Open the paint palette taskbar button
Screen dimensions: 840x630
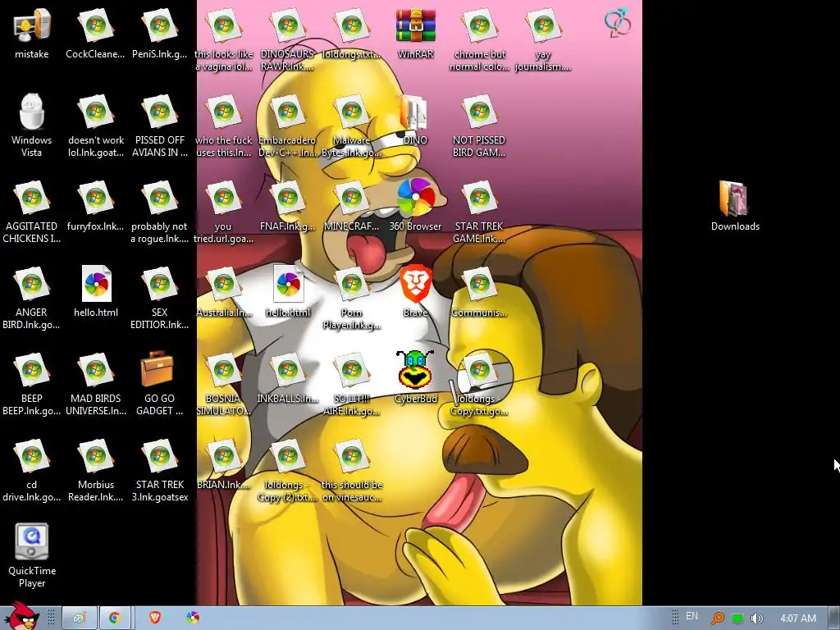pos(80,619)
